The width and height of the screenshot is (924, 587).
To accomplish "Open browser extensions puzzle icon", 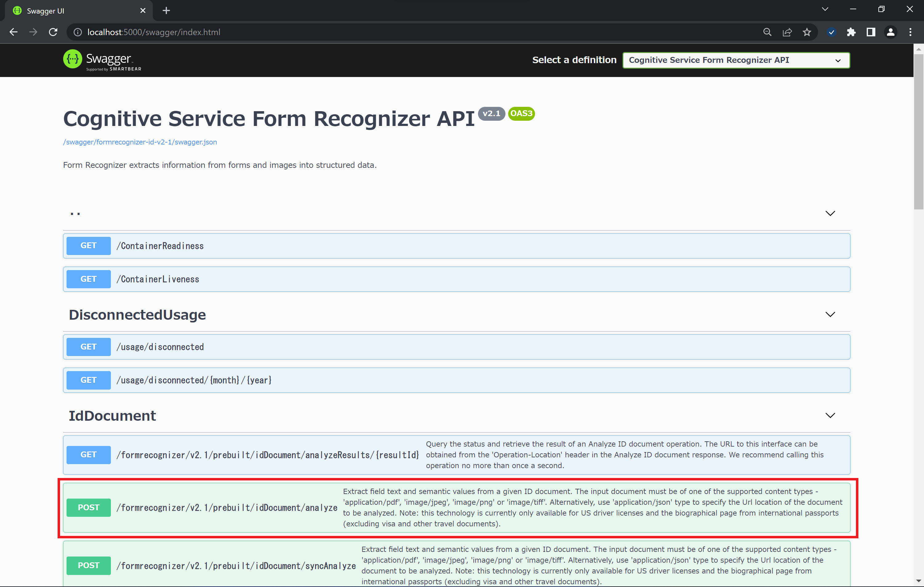I will (851, 32).
